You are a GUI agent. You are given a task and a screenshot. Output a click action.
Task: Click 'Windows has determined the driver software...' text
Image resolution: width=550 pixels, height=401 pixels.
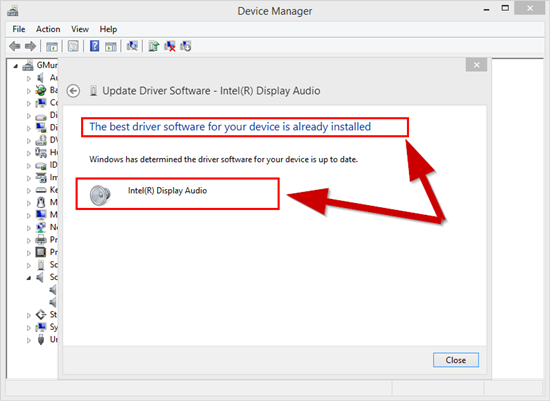point(223,160)
